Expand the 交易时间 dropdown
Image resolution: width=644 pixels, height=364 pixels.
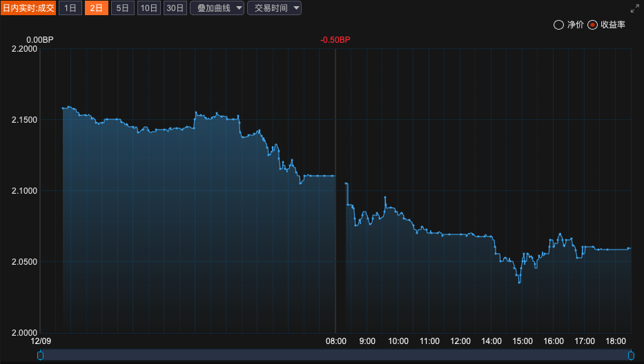point(274,8)
